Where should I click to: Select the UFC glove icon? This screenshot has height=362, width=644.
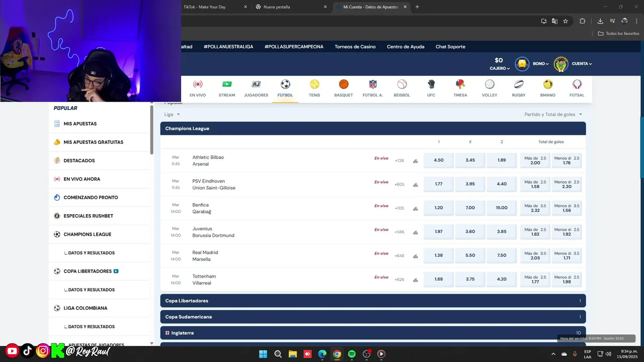tap(431, 84)
